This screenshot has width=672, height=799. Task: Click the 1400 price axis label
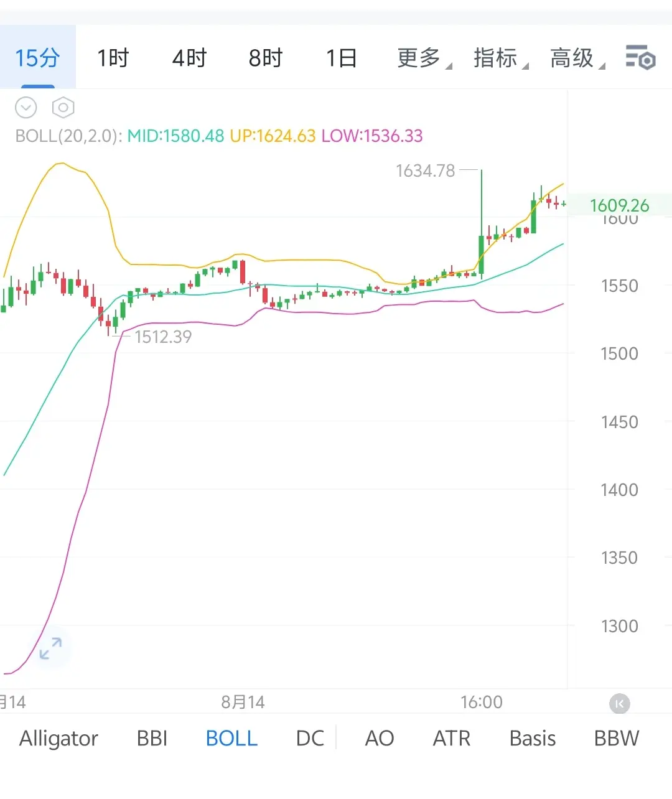tap(619, 490)
